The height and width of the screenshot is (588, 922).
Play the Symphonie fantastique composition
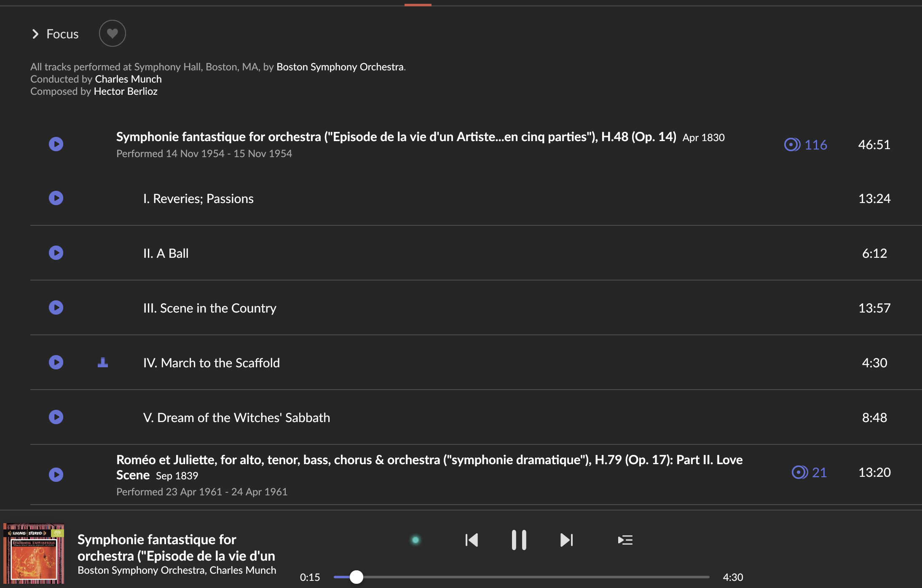tap(56, 144)
